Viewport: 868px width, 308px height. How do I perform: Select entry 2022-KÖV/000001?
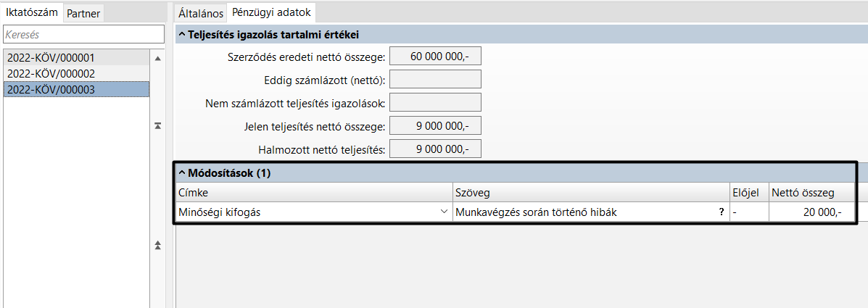click(x=51, y=57)
